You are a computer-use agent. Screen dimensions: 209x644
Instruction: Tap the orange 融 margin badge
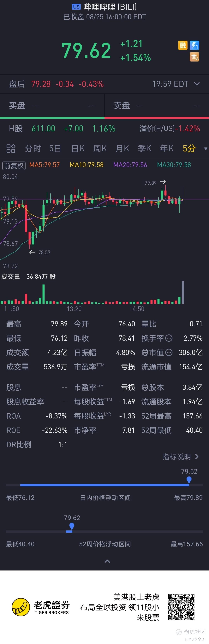(x=183, y=45)
